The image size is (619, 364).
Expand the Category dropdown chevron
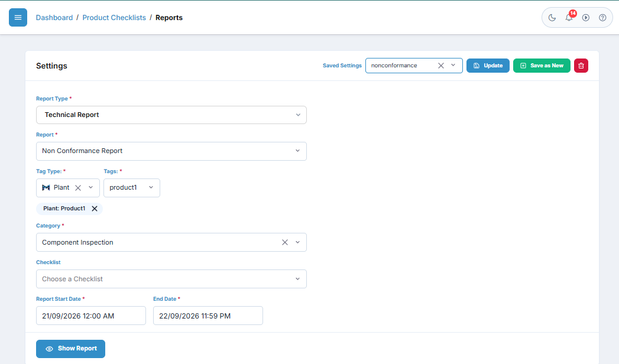[297, 242]
